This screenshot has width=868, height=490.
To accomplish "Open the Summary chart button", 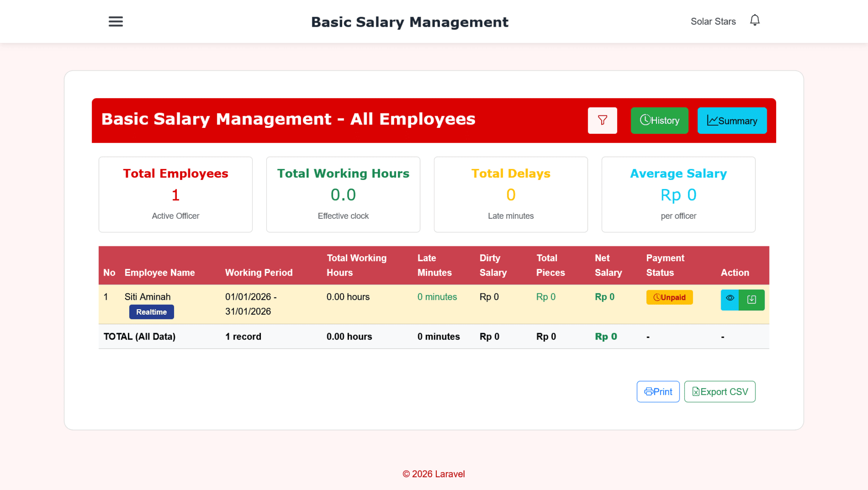I will (x=731, y=120).
